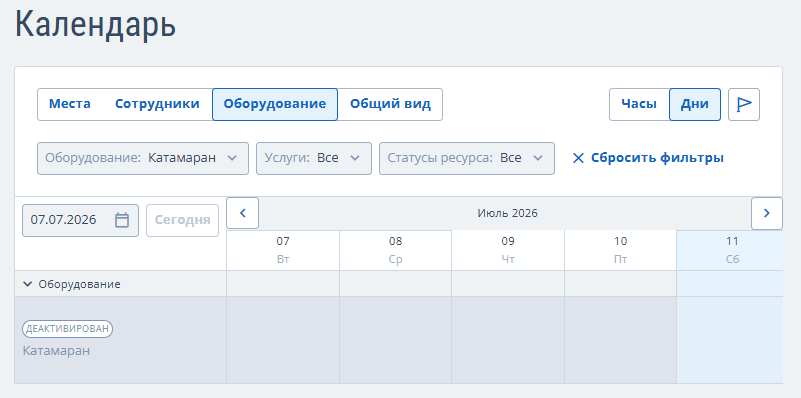Go to next dates with right arrow

click(766, 213)
